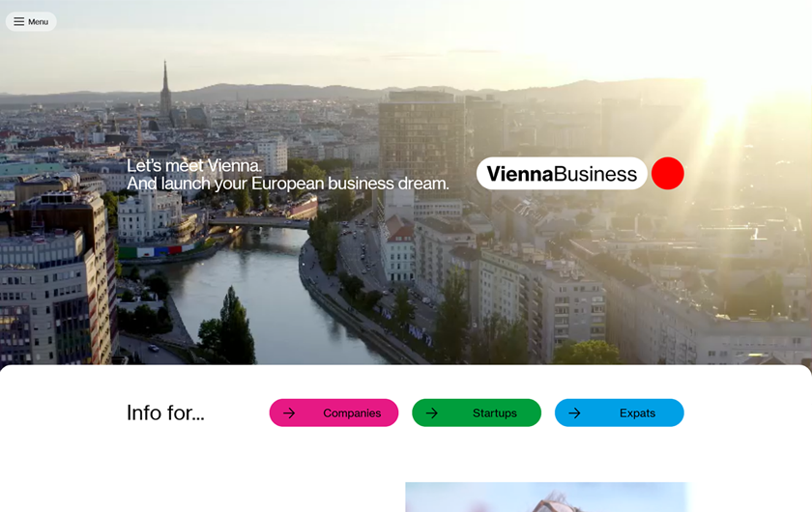Click the red circle beside ViennaBusiness
This screenshot has width=812, height=512.
(x=668, y=174)
